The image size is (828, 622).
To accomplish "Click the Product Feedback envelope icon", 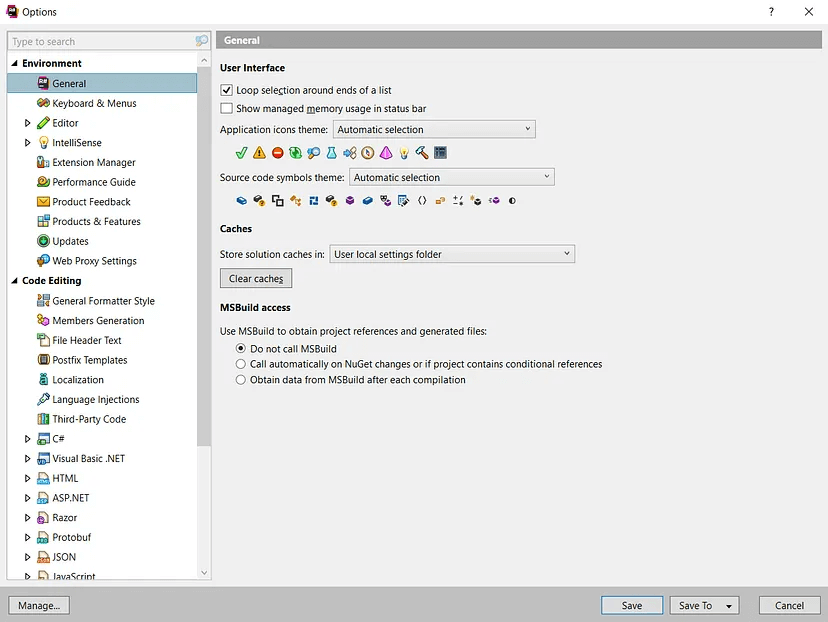I will coord(44,202).
